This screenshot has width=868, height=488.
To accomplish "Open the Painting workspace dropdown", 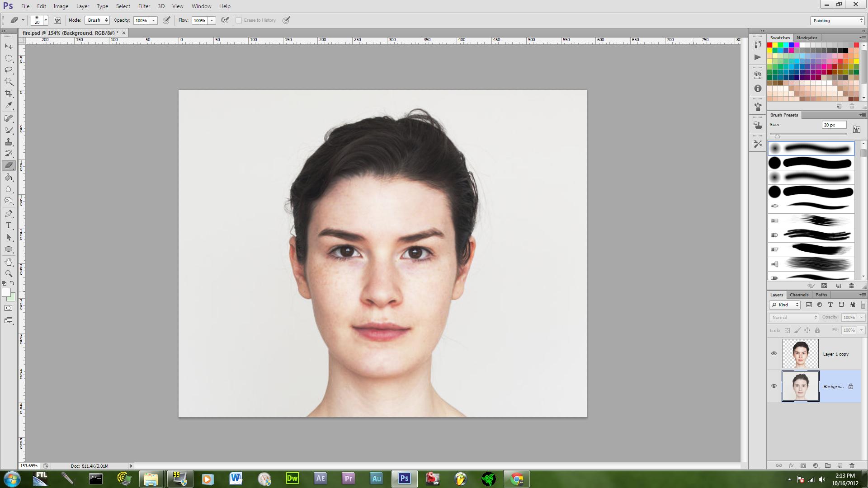I will [837, 21].
